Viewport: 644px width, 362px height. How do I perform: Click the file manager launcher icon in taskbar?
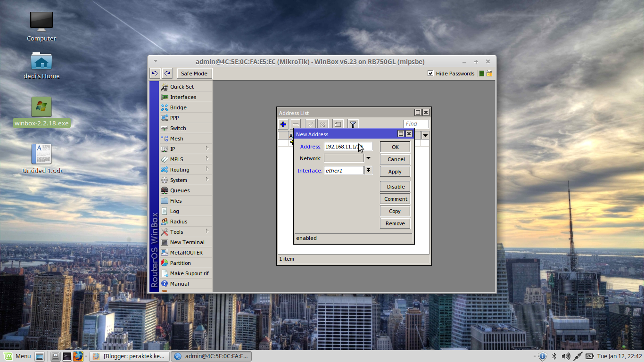(x=56, y=356)
